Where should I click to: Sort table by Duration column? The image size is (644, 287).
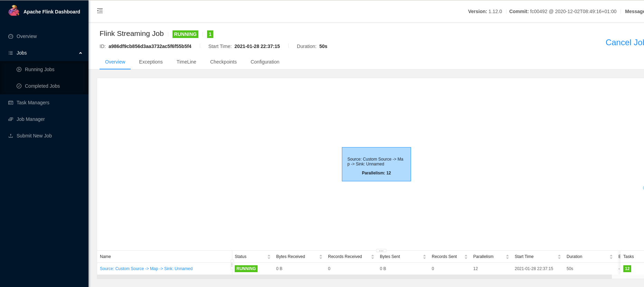coord(611,257)
